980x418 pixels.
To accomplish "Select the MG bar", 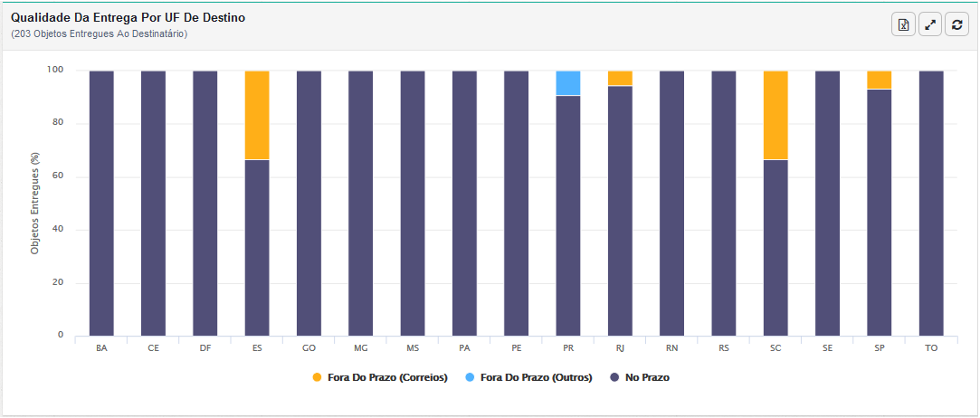I will click(x=361, y=203).
